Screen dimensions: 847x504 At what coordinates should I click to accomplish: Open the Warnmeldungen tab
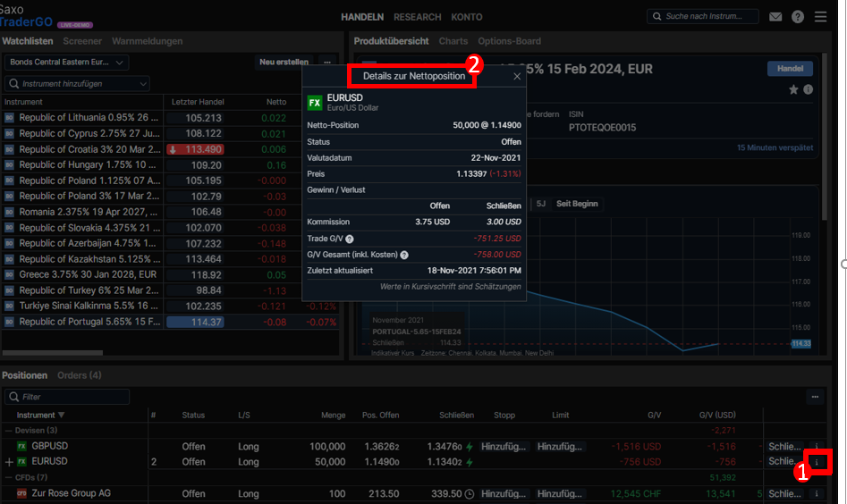(x=147, y=41)
